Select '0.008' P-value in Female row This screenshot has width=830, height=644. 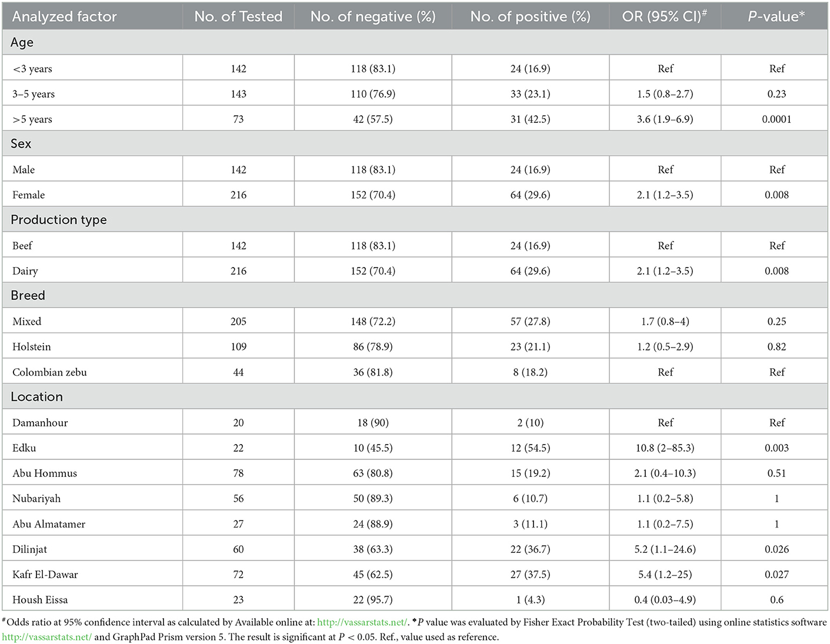click(776, 195)
